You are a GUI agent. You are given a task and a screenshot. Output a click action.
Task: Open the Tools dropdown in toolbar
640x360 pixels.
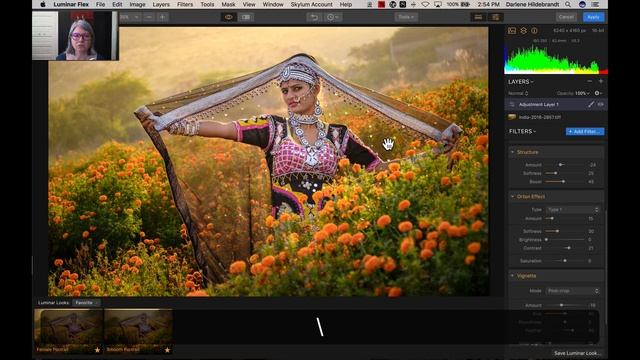pyautogui.click(x=406, y=17)
